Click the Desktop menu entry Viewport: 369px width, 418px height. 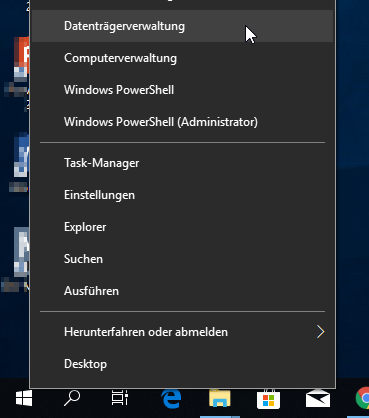point(182,364)
